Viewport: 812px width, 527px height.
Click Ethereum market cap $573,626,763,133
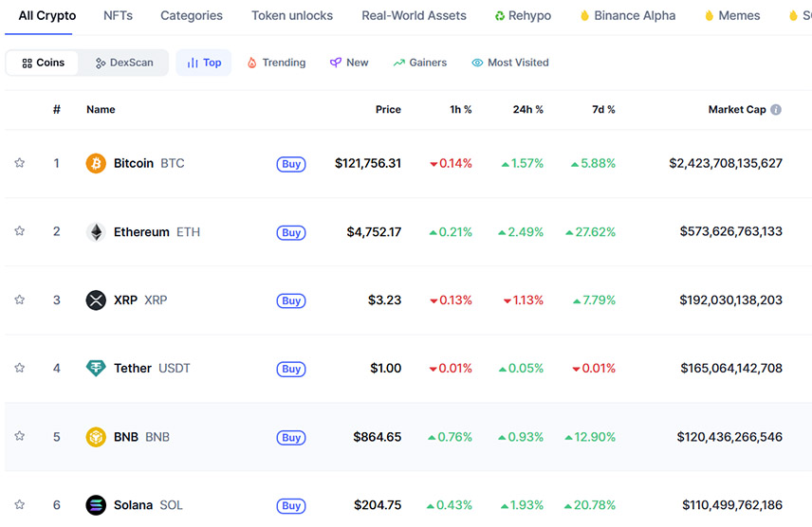730,231
